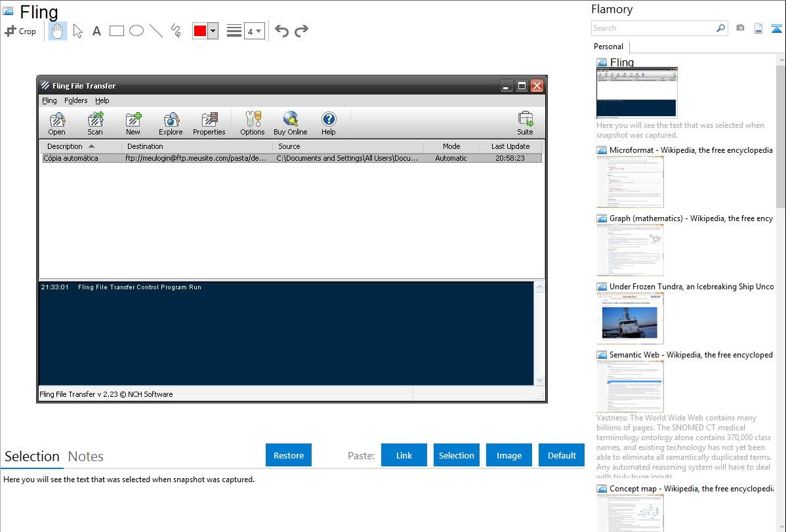Screen dimensions: 786x532
Task: Open the color dropdown arrow
Action: 213,31
